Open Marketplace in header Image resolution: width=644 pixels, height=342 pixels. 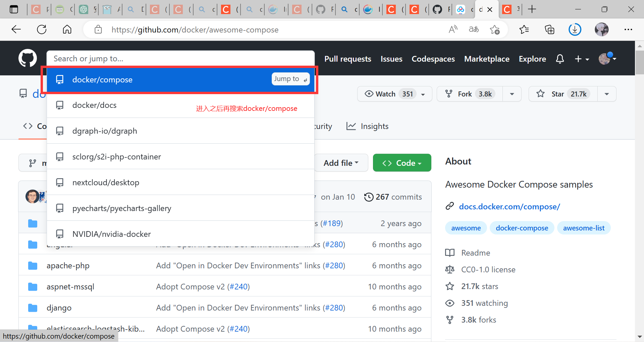click(487, 59)
